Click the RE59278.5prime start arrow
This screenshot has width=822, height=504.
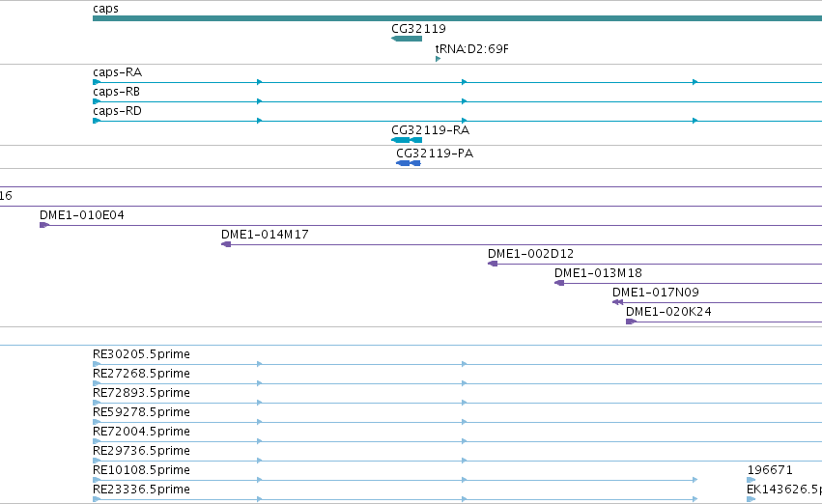tap(97, 422)
